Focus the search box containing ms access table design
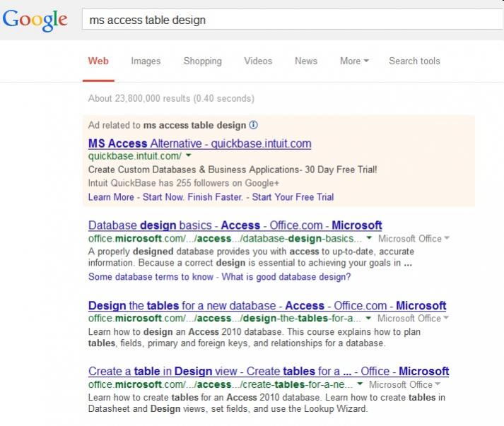This screenshot has height=426, width=504. point(293,20)
